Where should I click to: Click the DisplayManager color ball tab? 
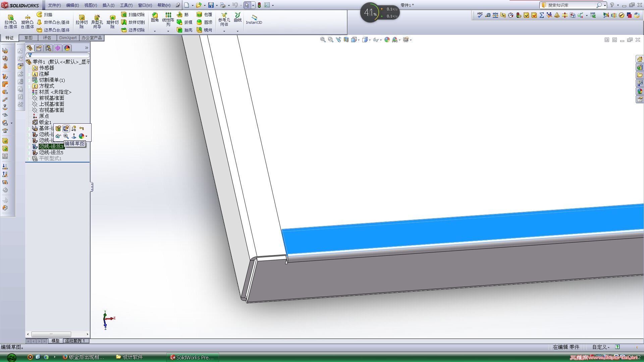tap(67, 48)
